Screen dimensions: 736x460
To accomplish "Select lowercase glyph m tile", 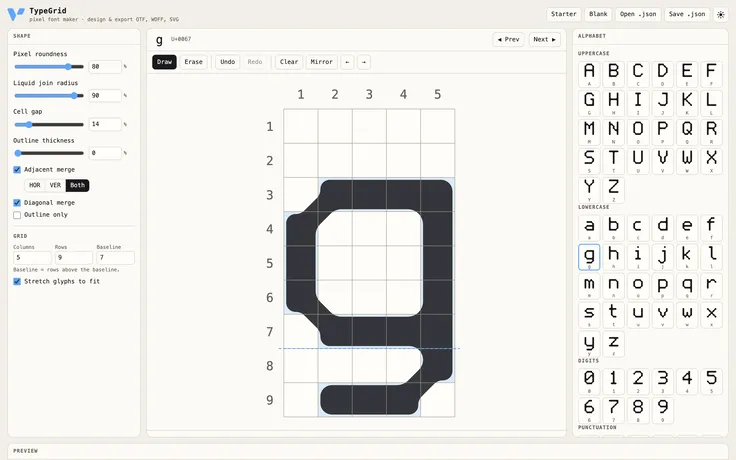I will 589,286.
